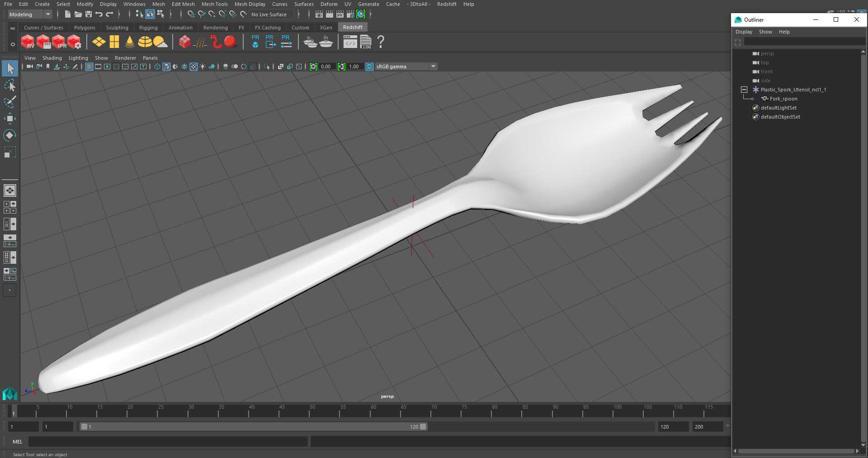Open Redshift render settings gear cube

tap(74, 42)
